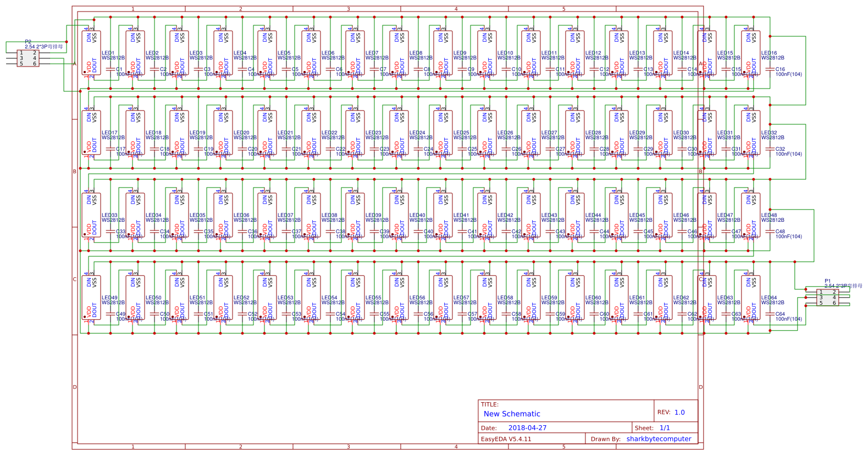This screenshot has width=868, height=455.
Task: Click the C16 capacitor symbol
Action: coord(770,69)
